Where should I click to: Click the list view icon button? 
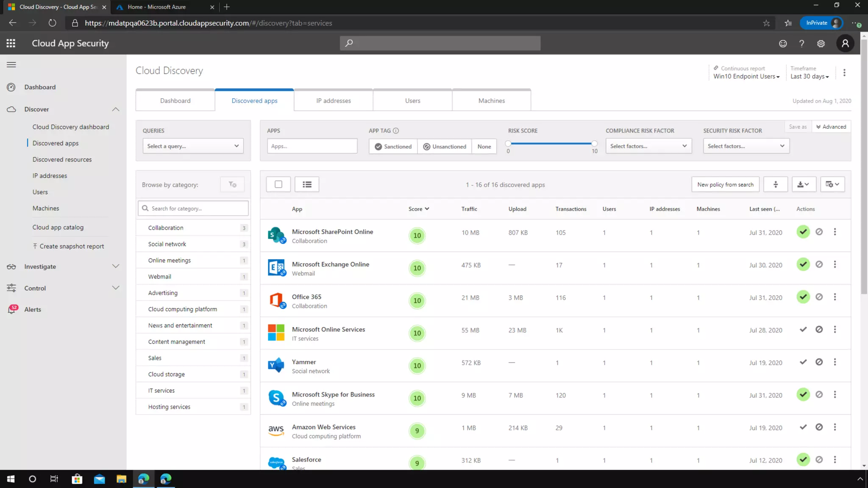tap(307, 184)
